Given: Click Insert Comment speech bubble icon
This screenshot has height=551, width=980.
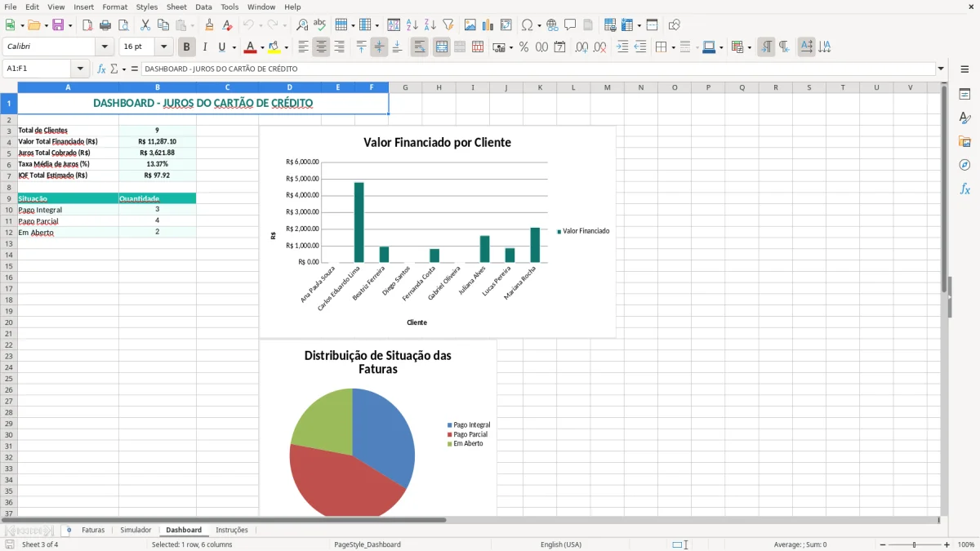Looking at the screenshot, I should pyautogui.click(x=570, y=25).
